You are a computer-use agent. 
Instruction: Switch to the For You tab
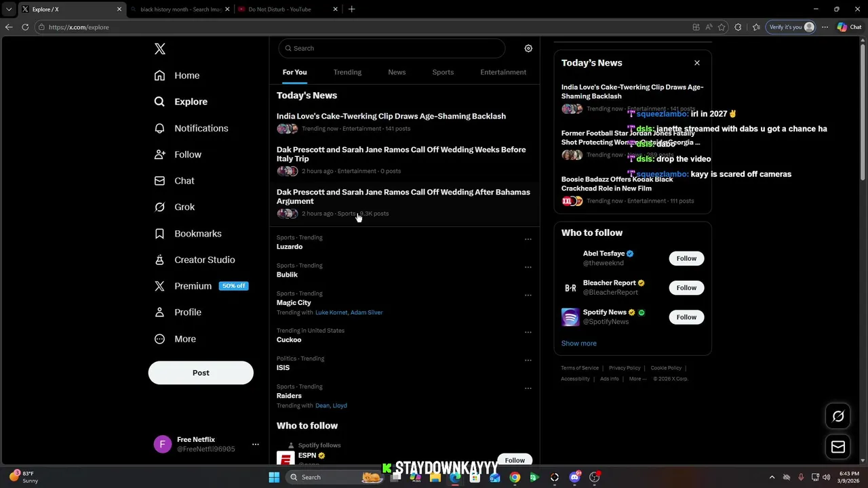click(x=294, y=72)
